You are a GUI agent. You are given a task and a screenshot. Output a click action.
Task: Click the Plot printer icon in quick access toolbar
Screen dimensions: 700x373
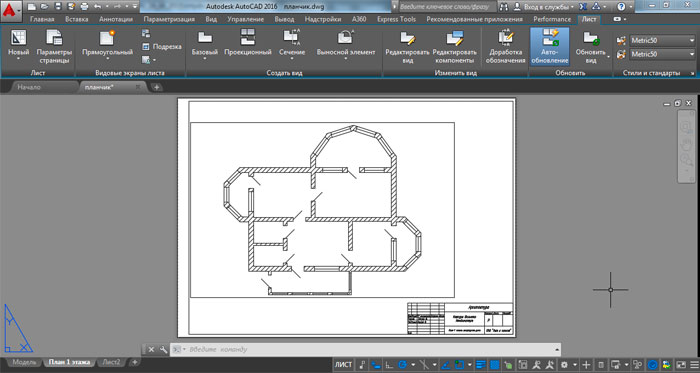point(84,7)
